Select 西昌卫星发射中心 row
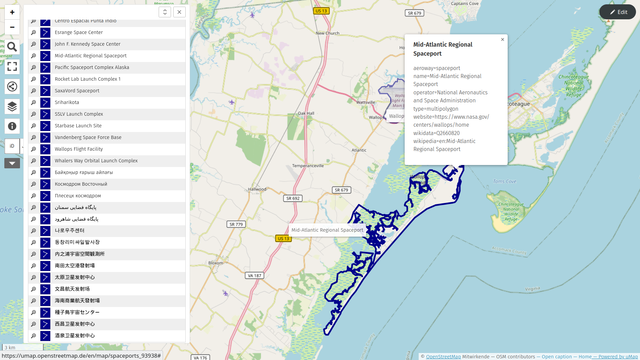640x360 pixels. click(107, 324)
